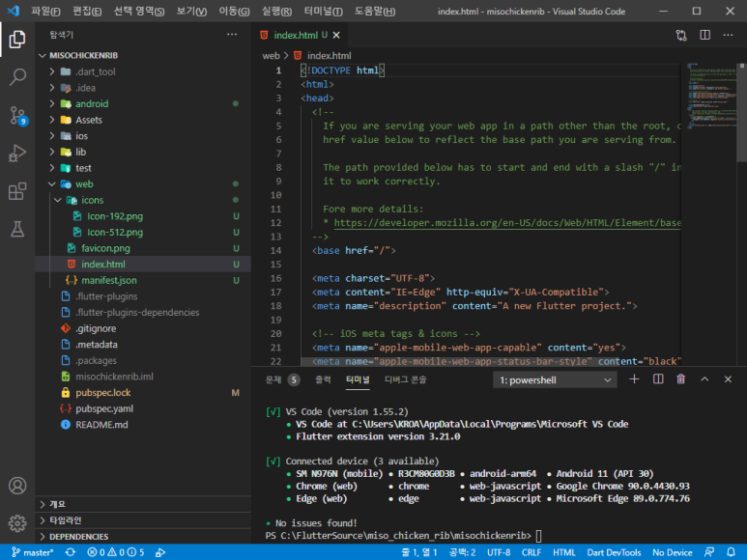747x560 pixels.
Task: Change CRLF line ending in status bar
Action: point(532,552)
